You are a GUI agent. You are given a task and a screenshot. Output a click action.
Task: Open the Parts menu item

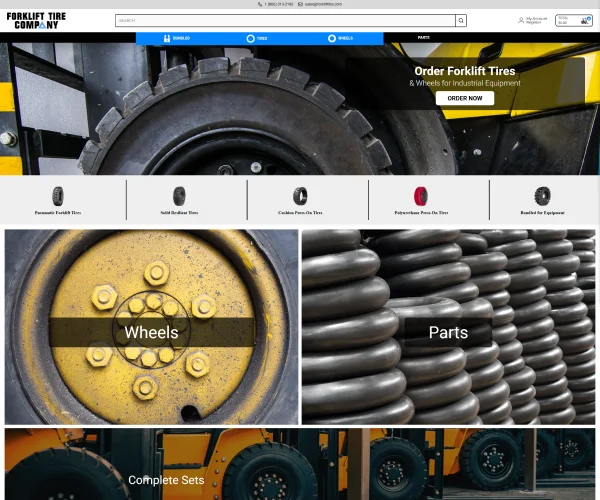[424, 38]
